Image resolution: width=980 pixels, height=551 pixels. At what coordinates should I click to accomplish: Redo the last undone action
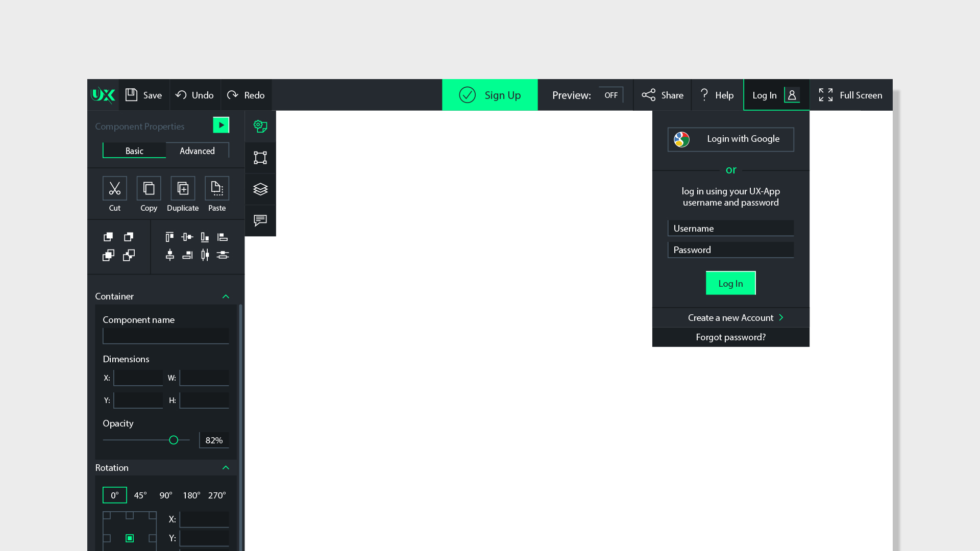(246, 95)
